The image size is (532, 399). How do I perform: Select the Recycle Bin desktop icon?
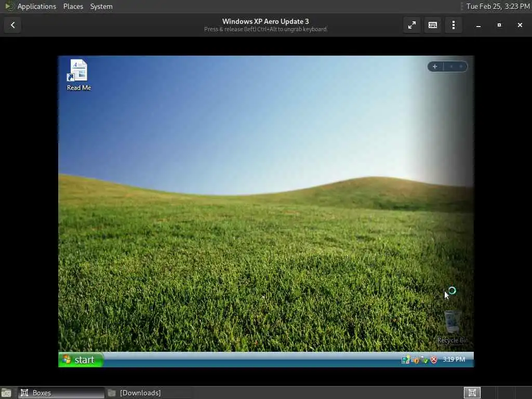(x=453, y=327)
